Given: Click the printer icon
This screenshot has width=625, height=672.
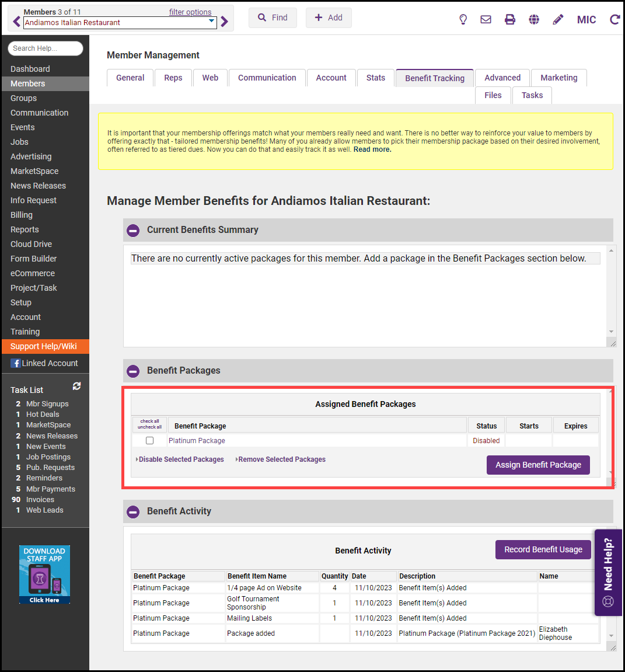Looking at the screenshot, I should pos(510,19).
